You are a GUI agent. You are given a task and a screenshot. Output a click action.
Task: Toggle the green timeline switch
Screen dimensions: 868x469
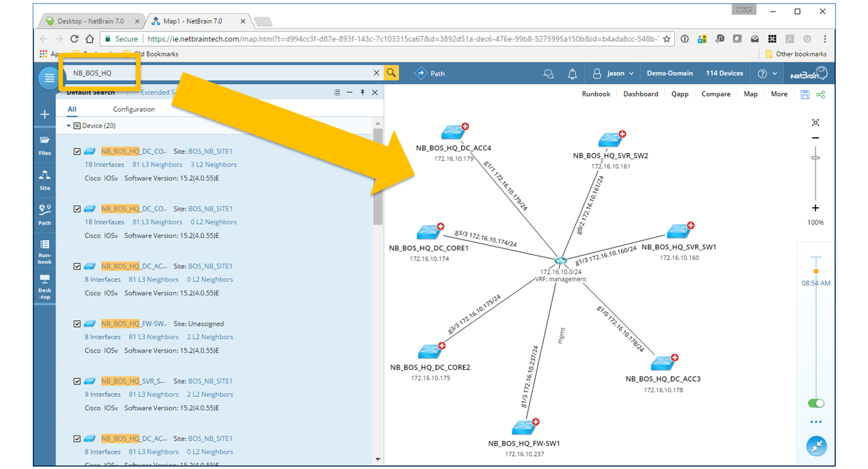816,403
